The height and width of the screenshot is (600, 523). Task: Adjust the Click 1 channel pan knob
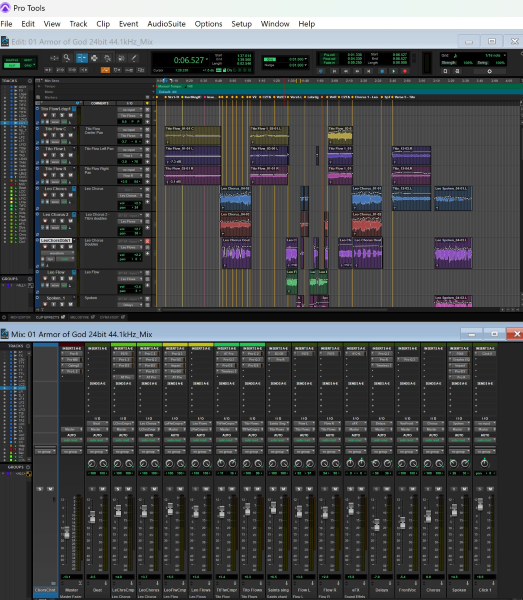click(484, 463)
